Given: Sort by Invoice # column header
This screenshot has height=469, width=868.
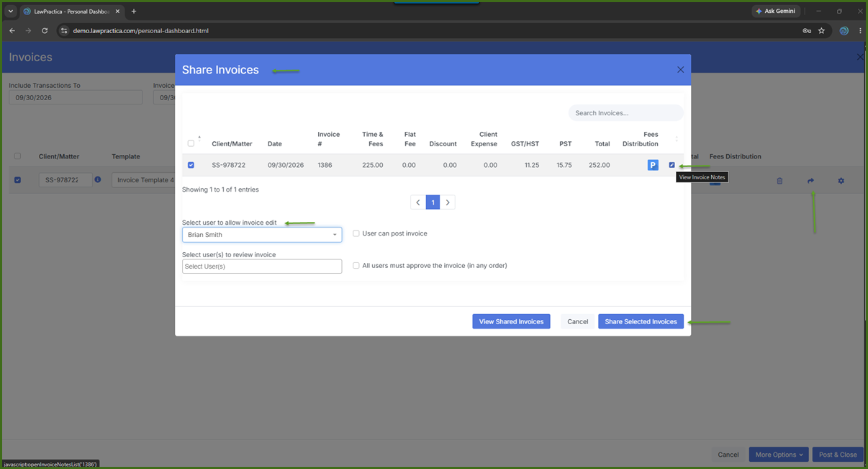Looking at the screenshot, I should [329, 139].
